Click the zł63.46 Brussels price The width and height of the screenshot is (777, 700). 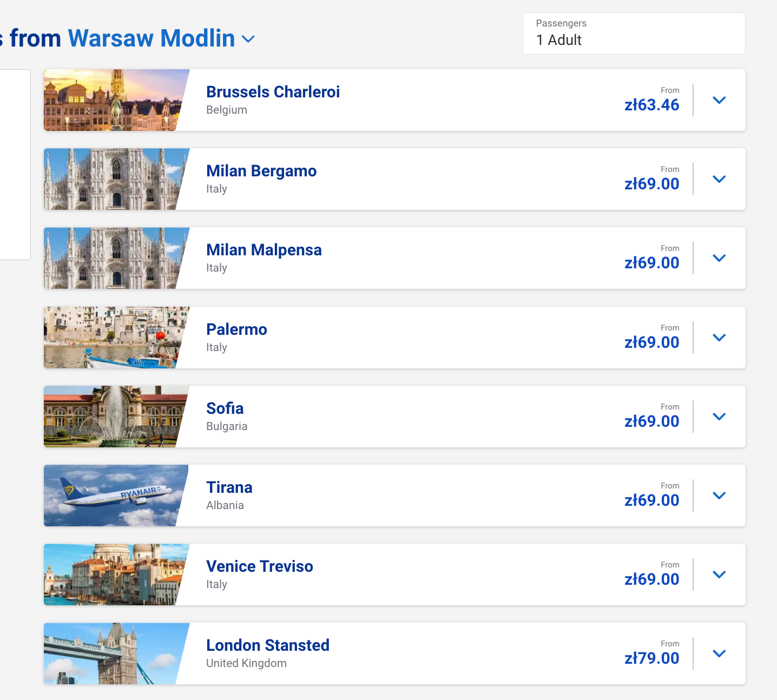[651, 105]
